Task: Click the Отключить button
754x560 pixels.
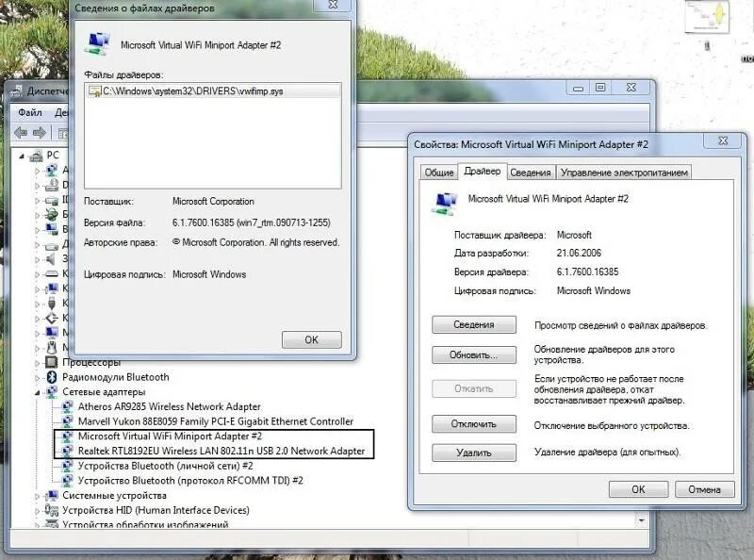Action: pyautogui.click(x=474, y=424)
